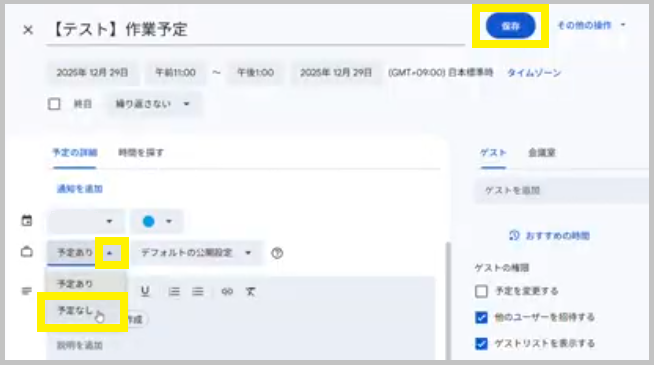Choose 予定あり in the dropdown list
Screen dimensions: 654x365
click(86, 284)
